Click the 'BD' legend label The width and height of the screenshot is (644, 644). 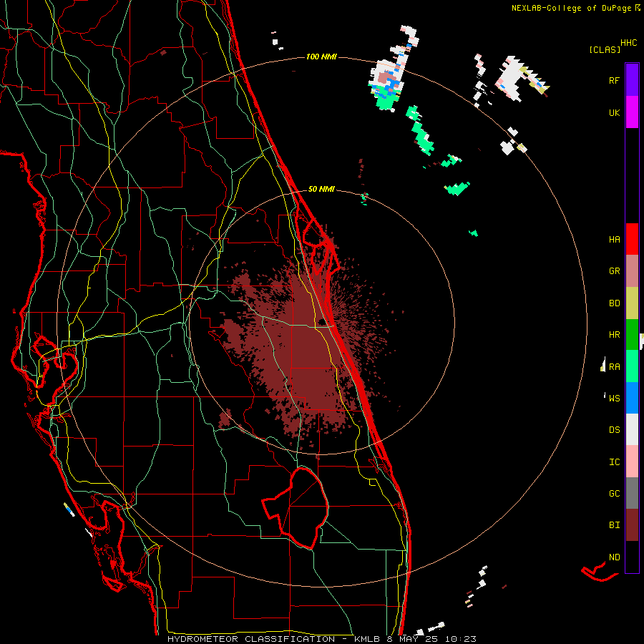click(614, 303)
